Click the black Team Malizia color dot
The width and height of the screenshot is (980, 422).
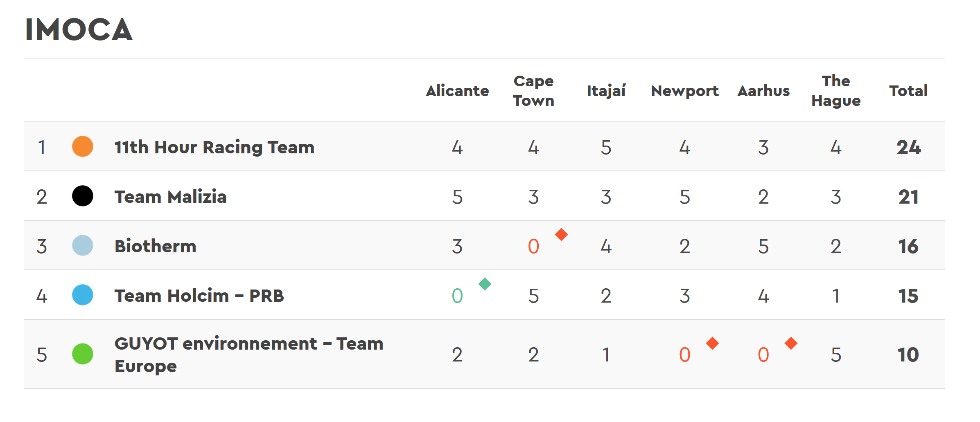tap(83, 196)
